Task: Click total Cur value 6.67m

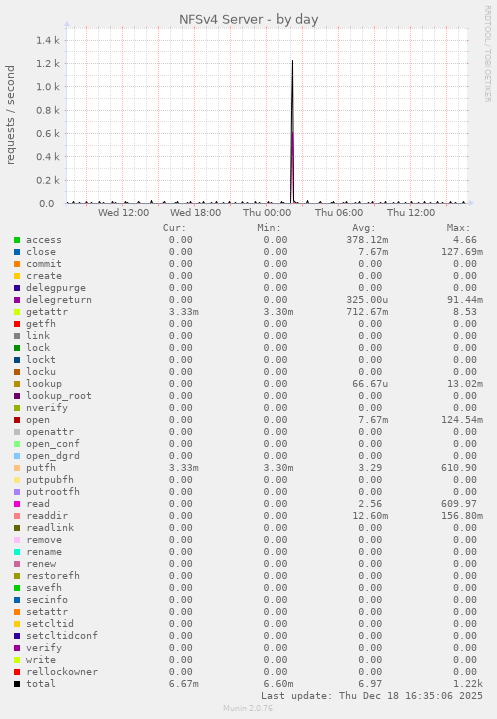Action: pos(183,684)
